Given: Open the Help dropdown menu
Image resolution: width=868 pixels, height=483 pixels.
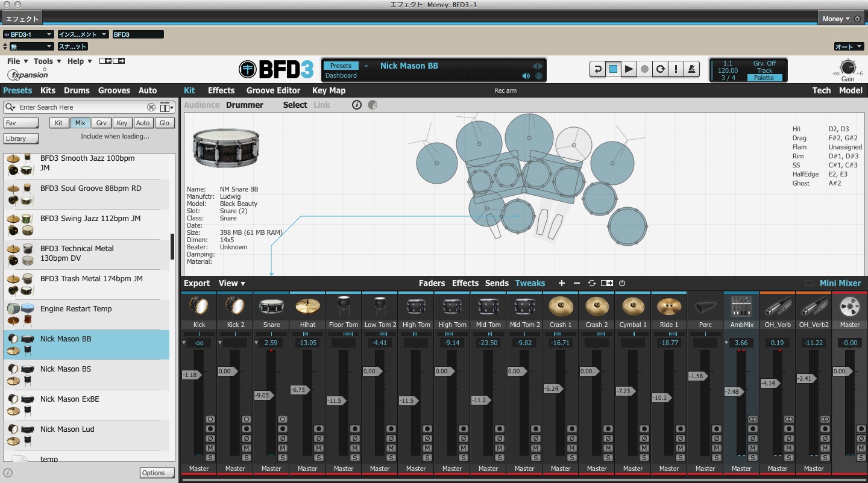Looking at the screenshot, I should click(x=80, y=61).
